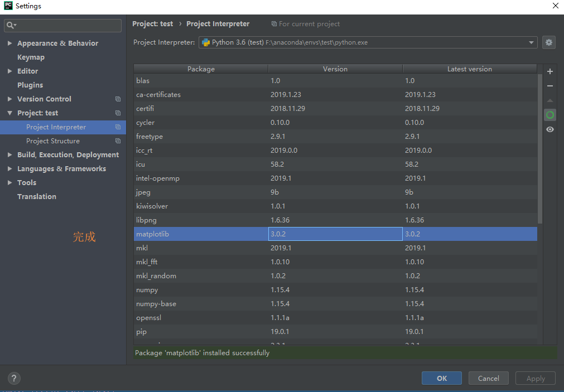Viewport: 564px width, 392px height.
Task: Collapse the Project: test section arrow
Action: pyautogui.click(x=9, y=113)
